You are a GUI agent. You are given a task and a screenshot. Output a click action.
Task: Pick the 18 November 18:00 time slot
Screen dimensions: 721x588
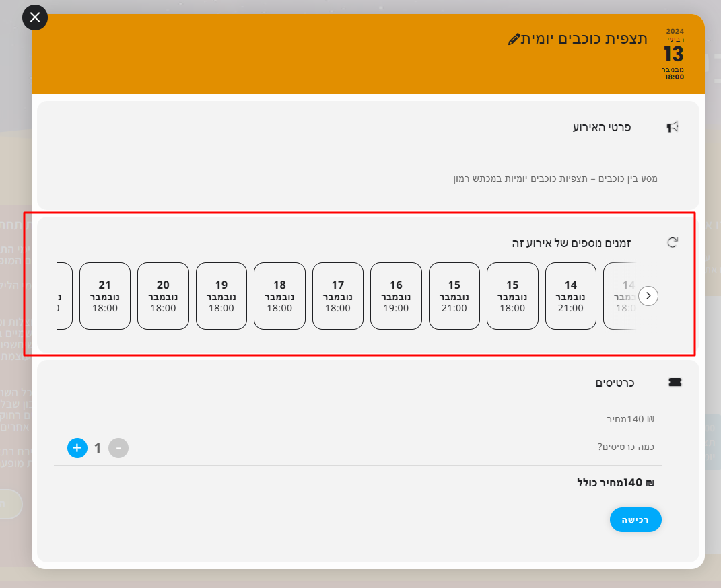[x=279, y=296]
